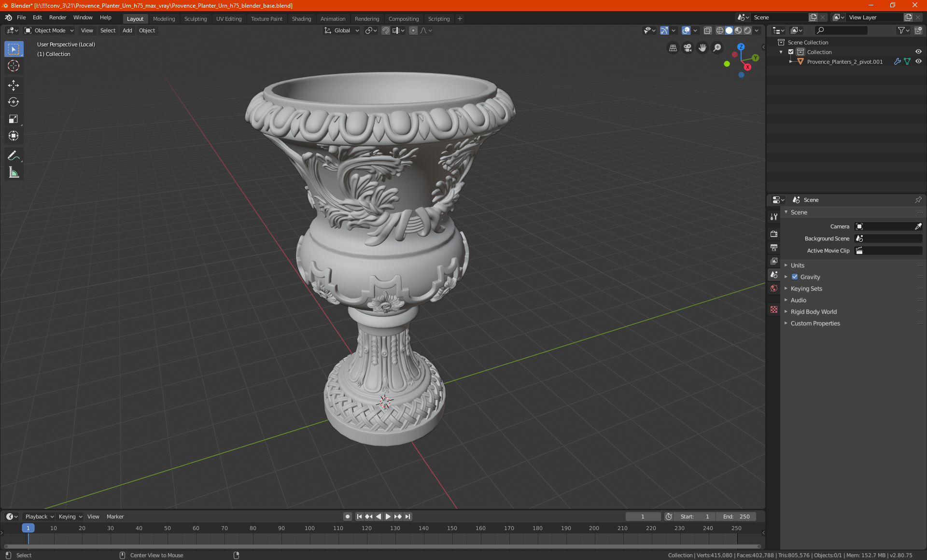Viewport: 927px width, 560px height.
Task: Uncheck the Collection exclude checkbox
Action: 791,52
